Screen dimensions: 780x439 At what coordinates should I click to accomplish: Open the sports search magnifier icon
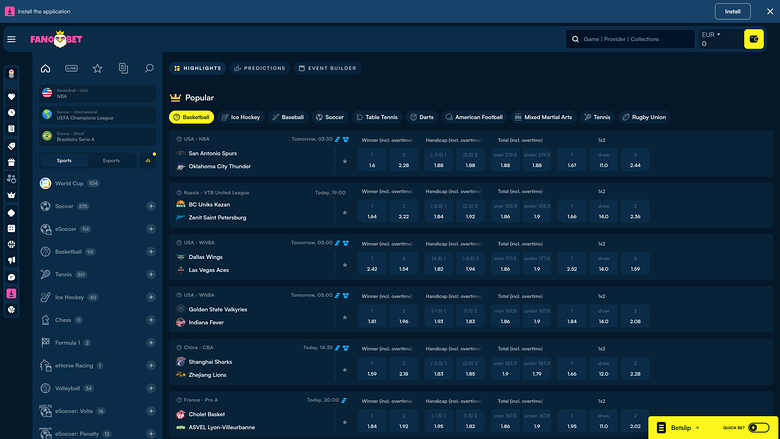149,69
